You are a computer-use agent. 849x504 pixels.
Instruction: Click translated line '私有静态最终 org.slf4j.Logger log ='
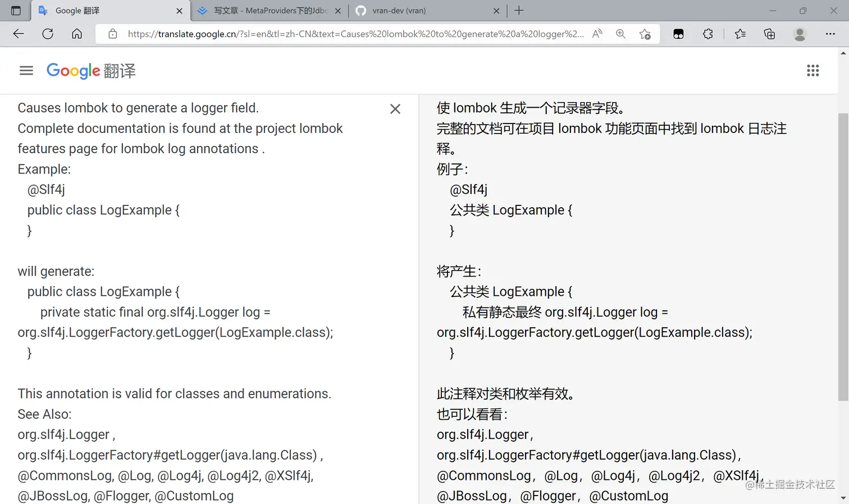pos(565,312)
